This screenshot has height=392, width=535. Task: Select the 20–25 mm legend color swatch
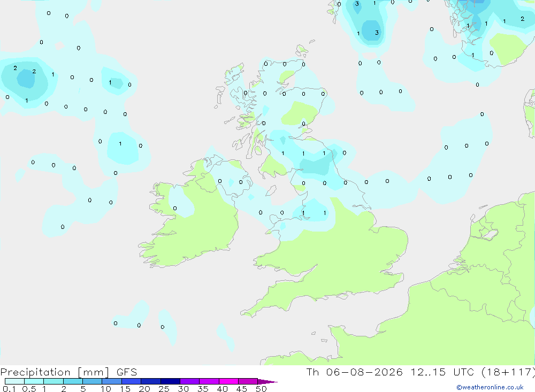150,381
